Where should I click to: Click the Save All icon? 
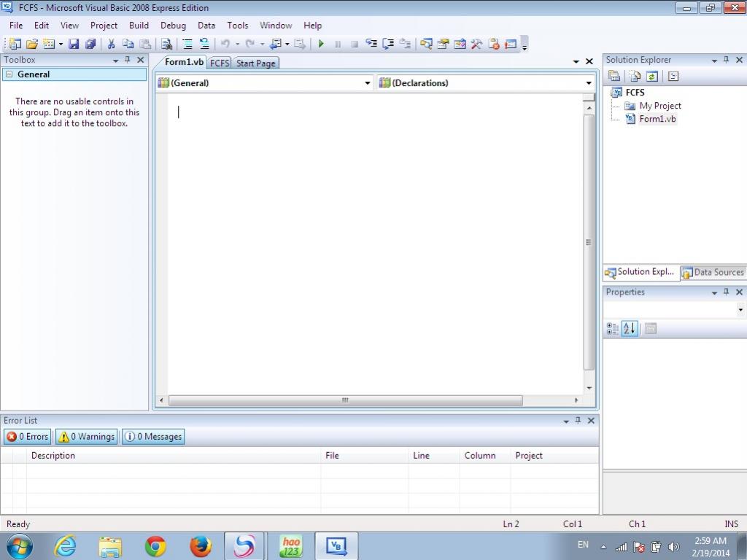(x=90, y=44)
